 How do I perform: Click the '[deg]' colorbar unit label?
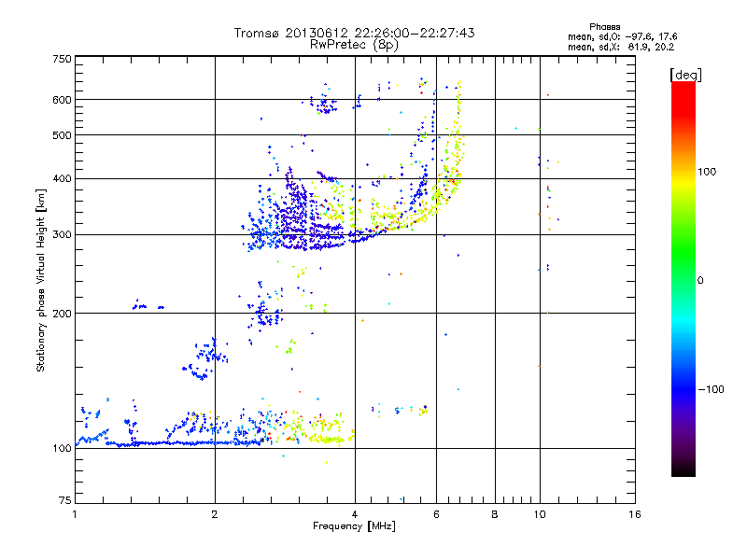coord(686,75)
